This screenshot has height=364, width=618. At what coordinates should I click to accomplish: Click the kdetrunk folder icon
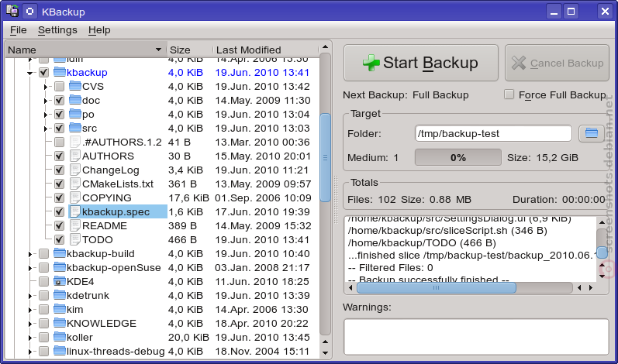60,295
